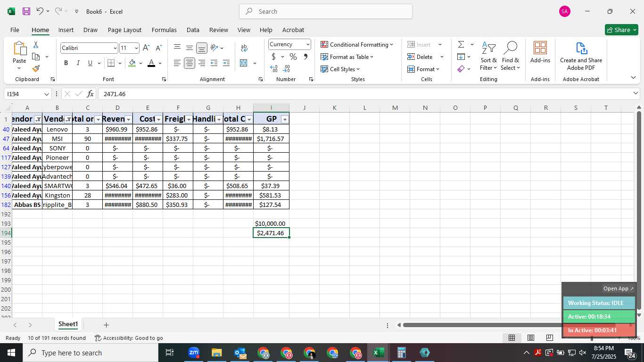Toggle Underline formatting

coord(90,63)
